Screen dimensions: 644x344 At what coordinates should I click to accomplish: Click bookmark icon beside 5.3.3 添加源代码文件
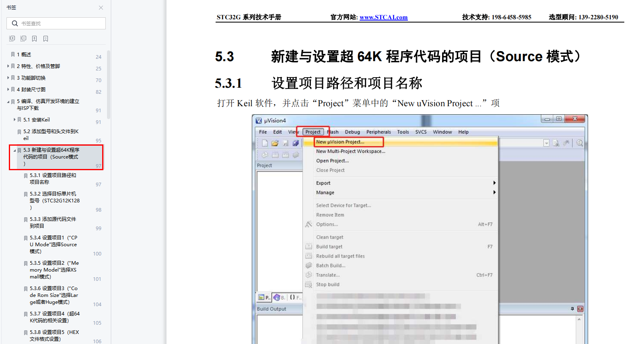coord(26,219)
